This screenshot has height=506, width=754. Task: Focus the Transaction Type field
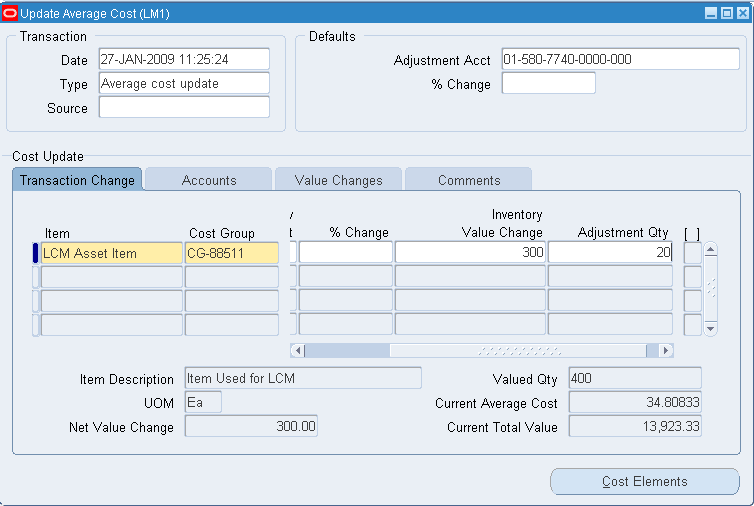tap(184, 83)
